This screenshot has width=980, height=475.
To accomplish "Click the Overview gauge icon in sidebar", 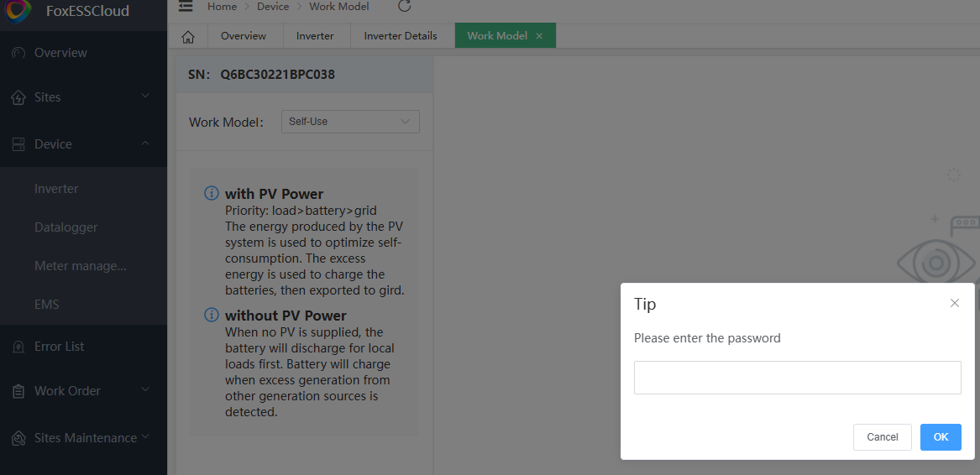I will click(18, 53).
